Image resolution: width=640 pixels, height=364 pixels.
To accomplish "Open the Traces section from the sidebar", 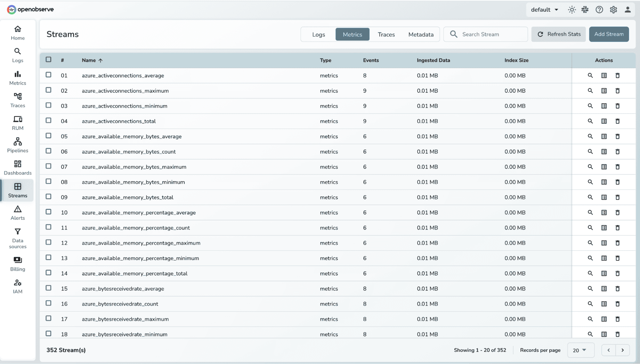I will 18,99.
